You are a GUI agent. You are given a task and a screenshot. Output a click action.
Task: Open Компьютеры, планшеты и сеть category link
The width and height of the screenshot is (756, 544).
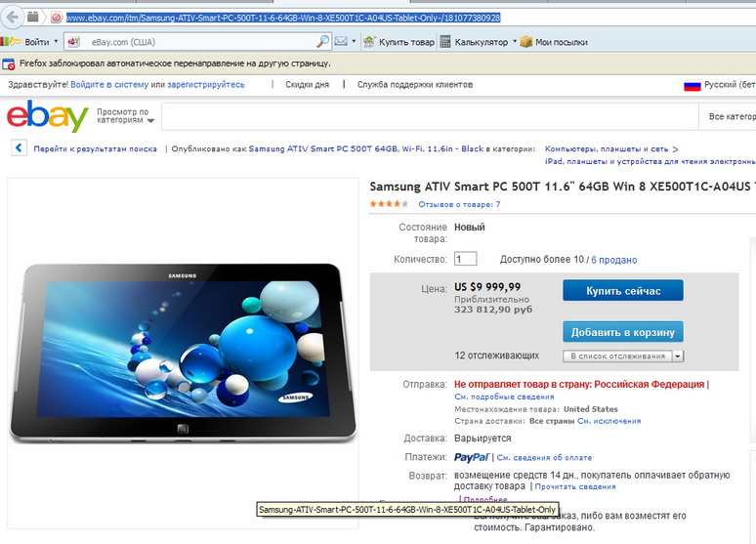(x=607, y=149)
